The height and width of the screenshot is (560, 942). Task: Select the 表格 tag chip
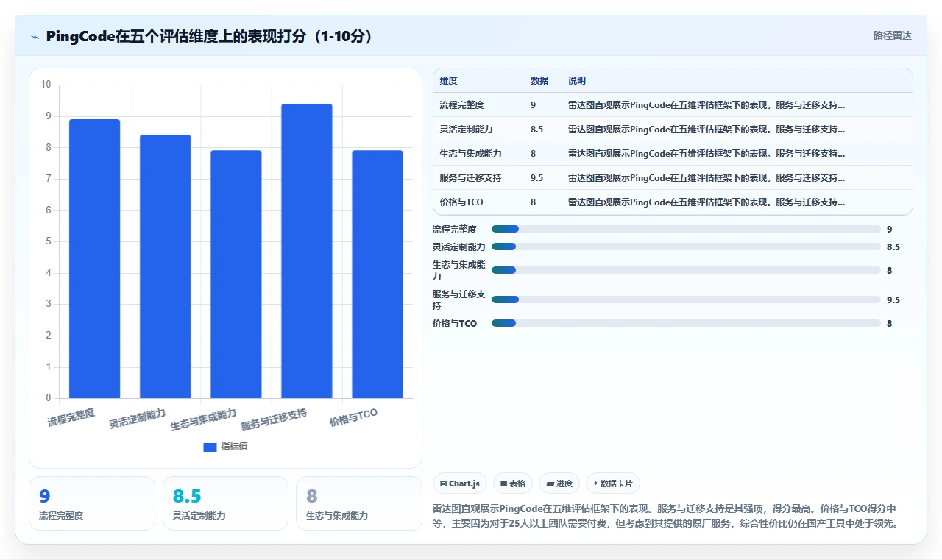[513, 483]
